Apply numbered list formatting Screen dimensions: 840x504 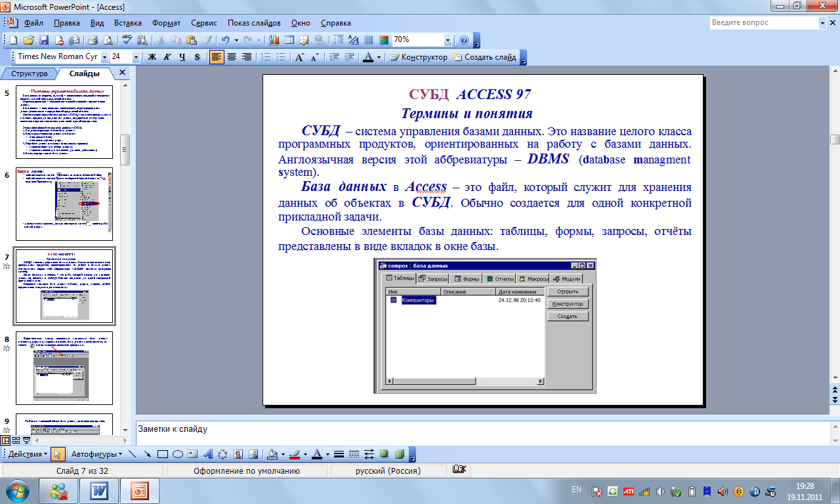pos(266,57)
